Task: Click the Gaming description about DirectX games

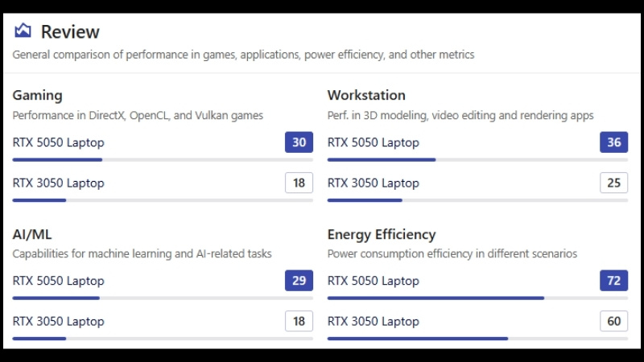Action: (x=138, y=115)
